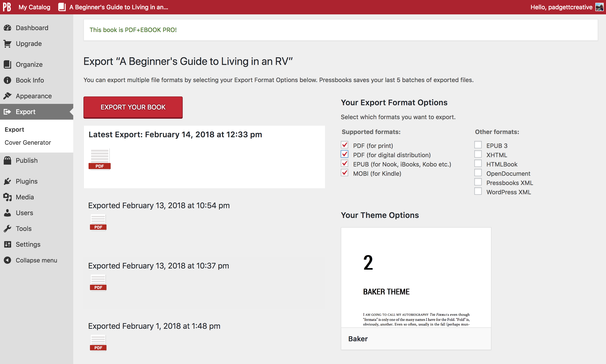Open My Catalog link in top bar

point(35,7)
